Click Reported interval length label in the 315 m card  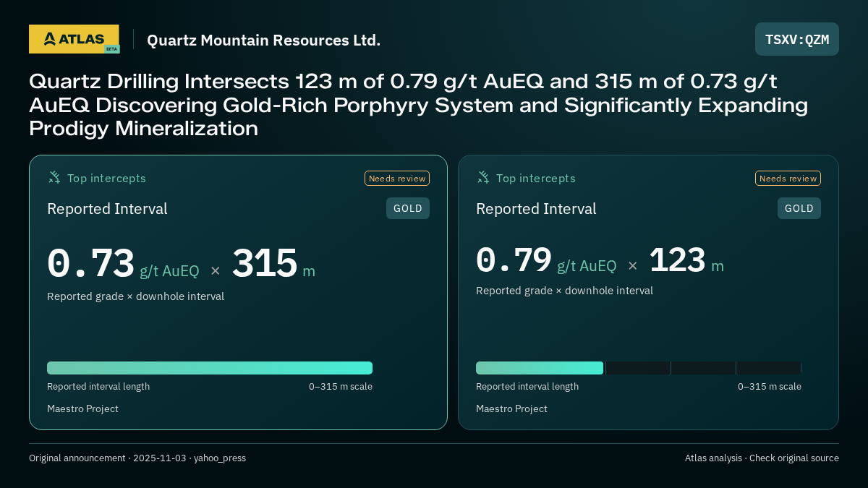pyautogui.click(x=98, y=387)
